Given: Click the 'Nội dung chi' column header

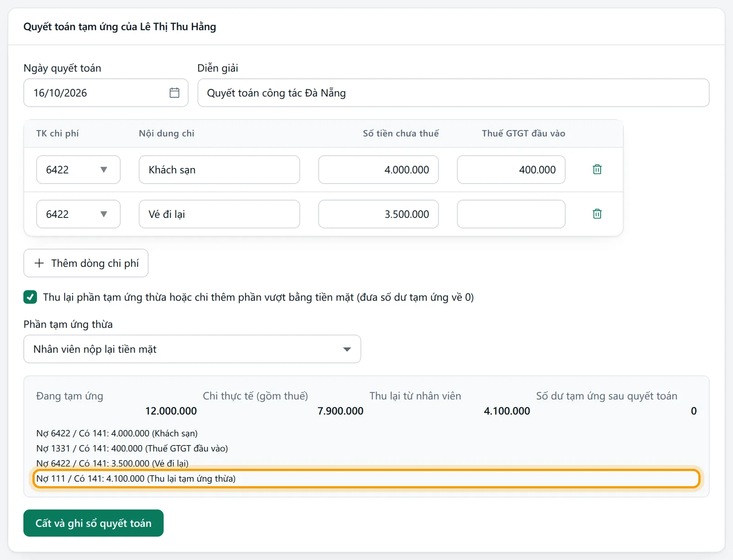Looking at the screenshot, I should click(167, 134).
